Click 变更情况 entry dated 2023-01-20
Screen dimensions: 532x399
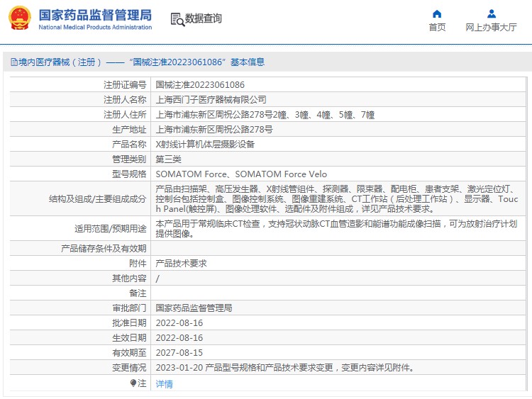click(284, 368)
